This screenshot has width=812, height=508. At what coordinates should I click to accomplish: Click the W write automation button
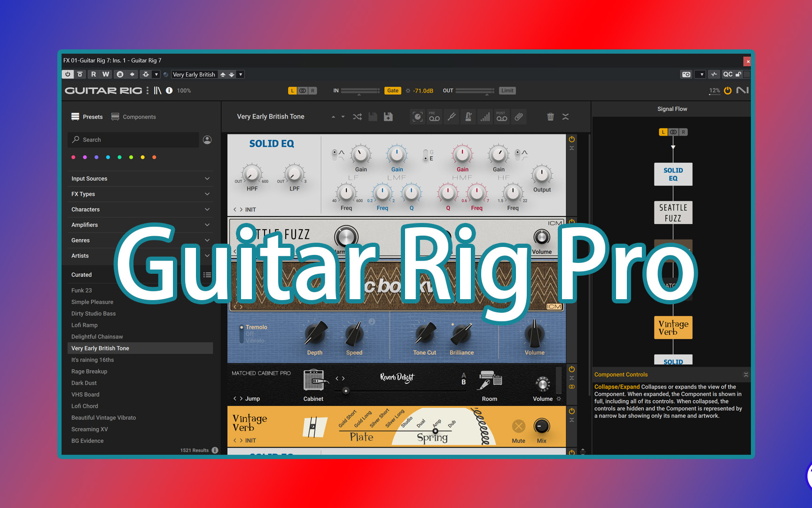tap(106, 74)
